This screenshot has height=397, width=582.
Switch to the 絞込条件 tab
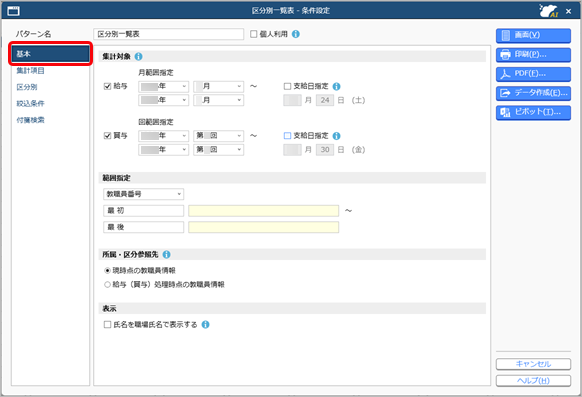pyautogui.click(x=30, y=104)
